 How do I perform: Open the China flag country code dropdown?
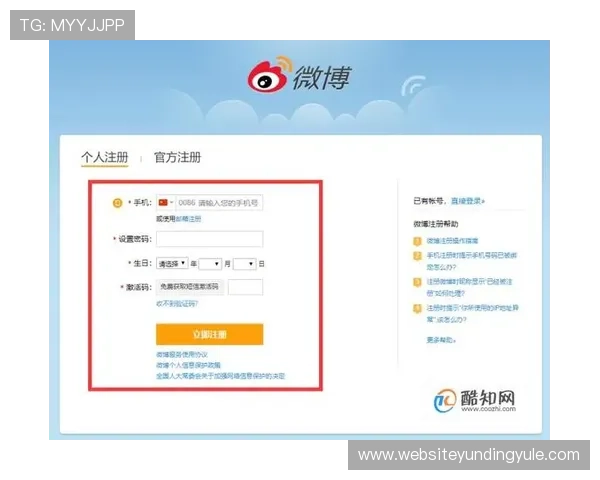166,202
